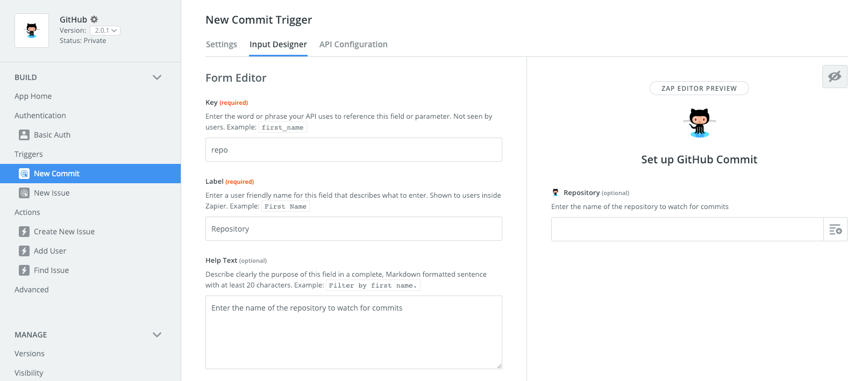
Task: Select the Create New Issue action icon
Action: coord(24,231)
